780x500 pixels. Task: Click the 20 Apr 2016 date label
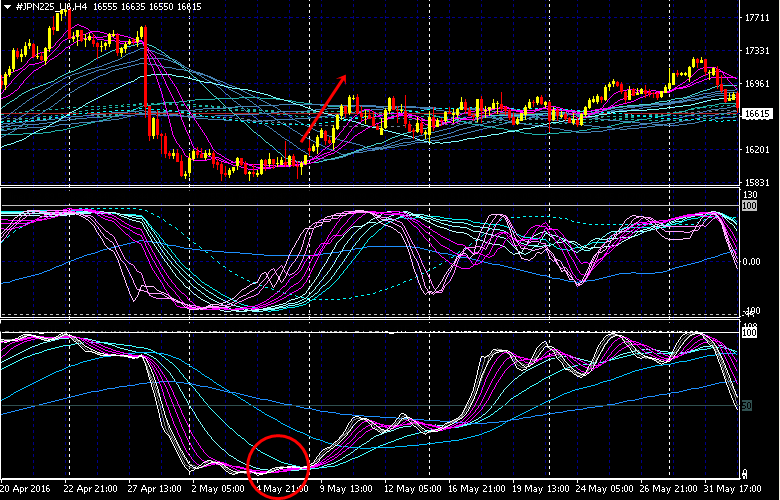(x=27, y=490)
